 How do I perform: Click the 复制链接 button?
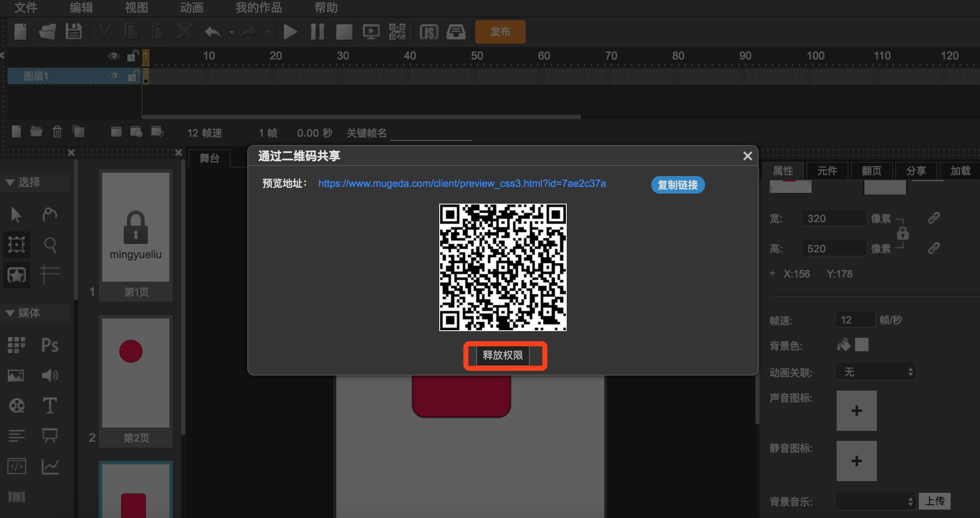click(678, 185)
